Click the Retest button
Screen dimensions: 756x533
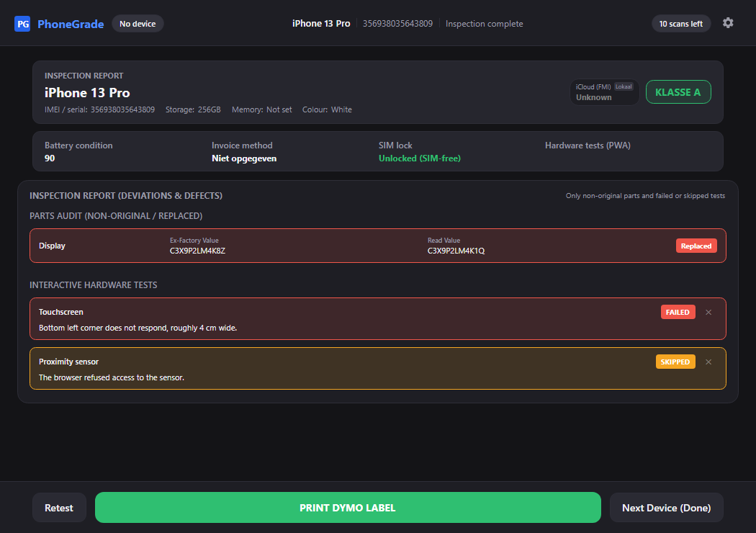tap(59, 508)
